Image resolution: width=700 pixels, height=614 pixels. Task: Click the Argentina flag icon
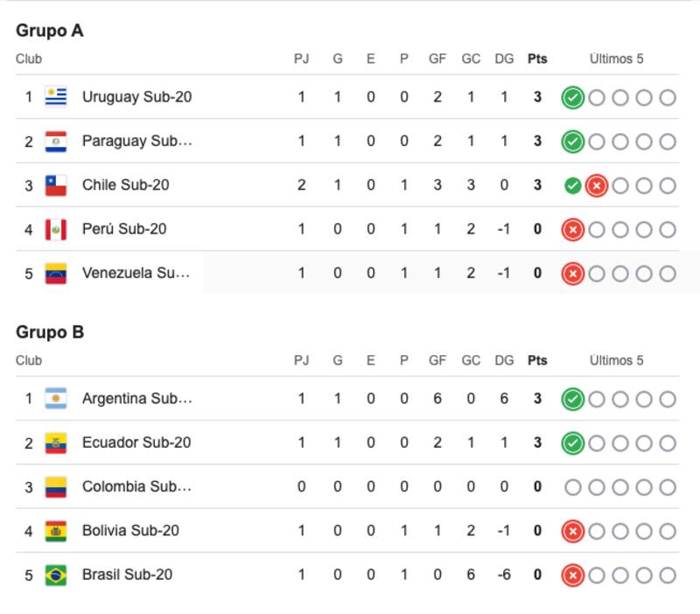tap(56, 399)
